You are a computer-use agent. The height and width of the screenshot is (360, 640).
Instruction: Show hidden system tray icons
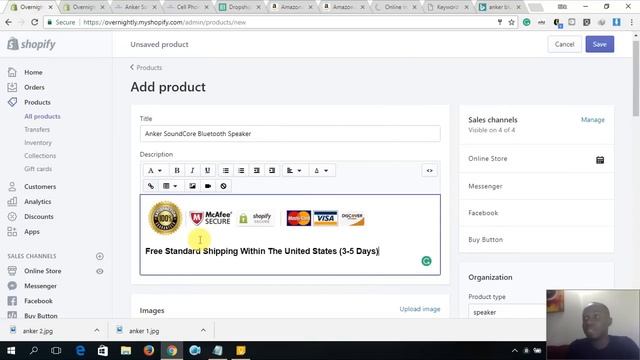[x=515, y=351]
